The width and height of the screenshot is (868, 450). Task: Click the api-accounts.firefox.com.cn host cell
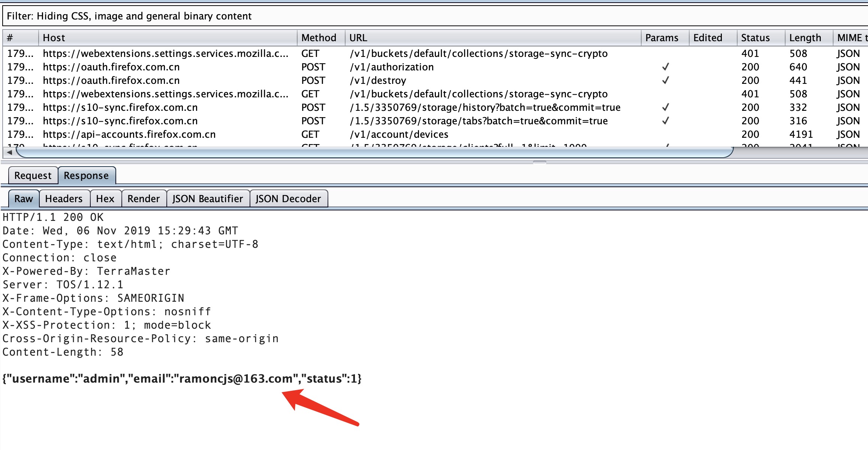(x=129, y=134)
